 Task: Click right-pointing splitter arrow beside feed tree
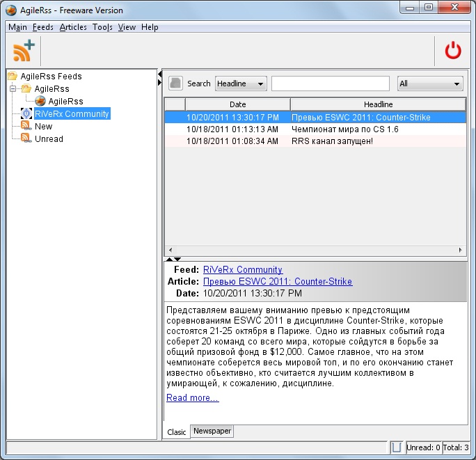click(x=159, y=82)
